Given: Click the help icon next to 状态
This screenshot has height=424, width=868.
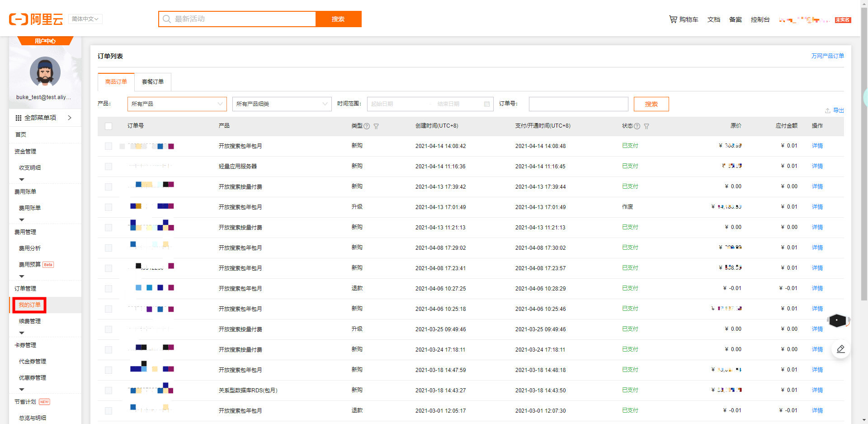Looking at the screenshot, I should point(637,126).
